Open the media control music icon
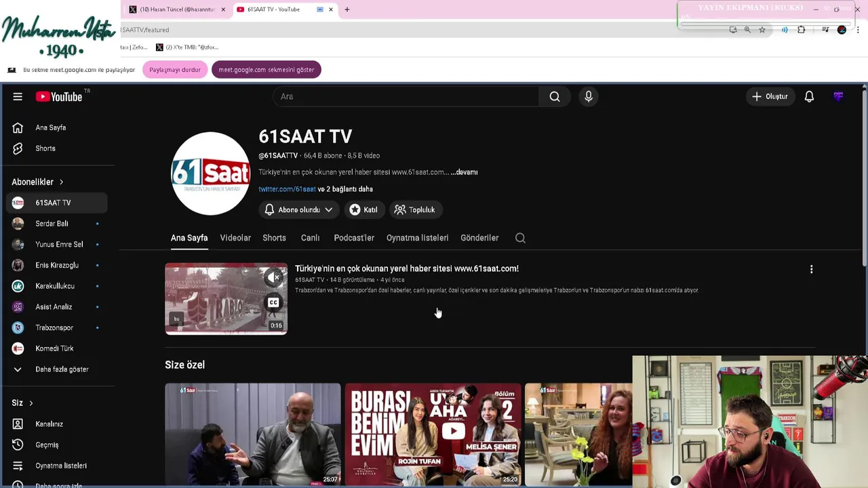The height and width of the screenshot is (488, 868). (x=825, y=30)
